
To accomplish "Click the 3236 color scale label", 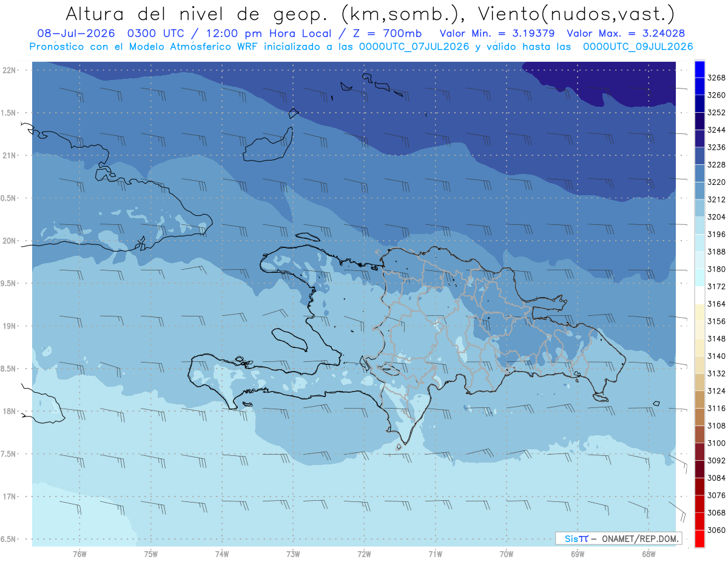I will tap(716, 147).
